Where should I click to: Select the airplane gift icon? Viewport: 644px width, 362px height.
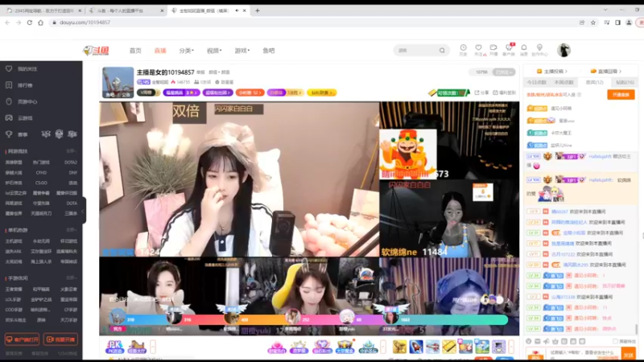pos(432,347)
